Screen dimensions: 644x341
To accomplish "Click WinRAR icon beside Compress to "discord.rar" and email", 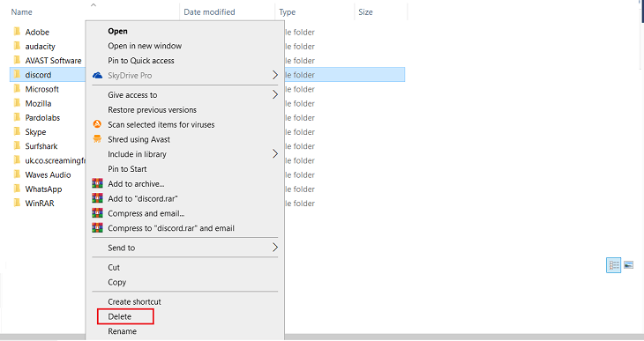I will coord(97,227).
